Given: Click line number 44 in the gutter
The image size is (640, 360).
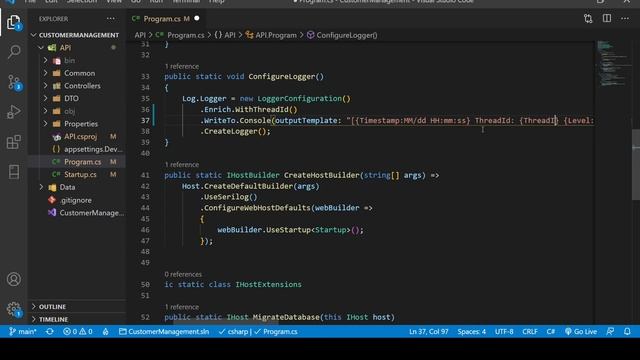Looking at the screenshot, I should [x=145, y=208].
